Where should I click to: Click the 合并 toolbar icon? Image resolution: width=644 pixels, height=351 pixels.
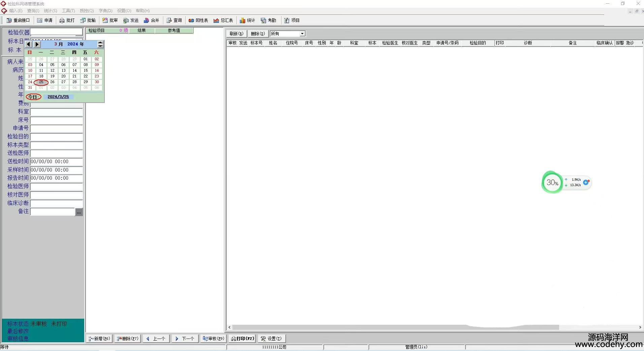(x=146, y=21)
